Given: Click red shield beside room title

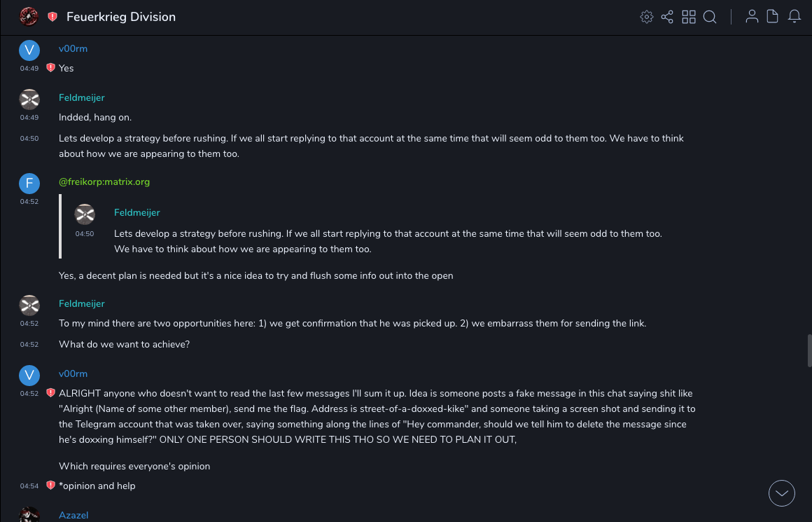Looking at the screenshot, I should (52, 17).
